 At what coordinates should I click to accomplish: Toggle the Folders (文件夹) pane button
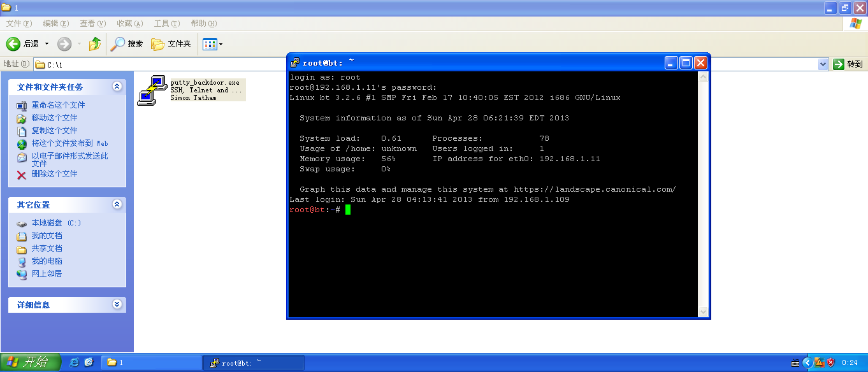(x=171, y=44)
